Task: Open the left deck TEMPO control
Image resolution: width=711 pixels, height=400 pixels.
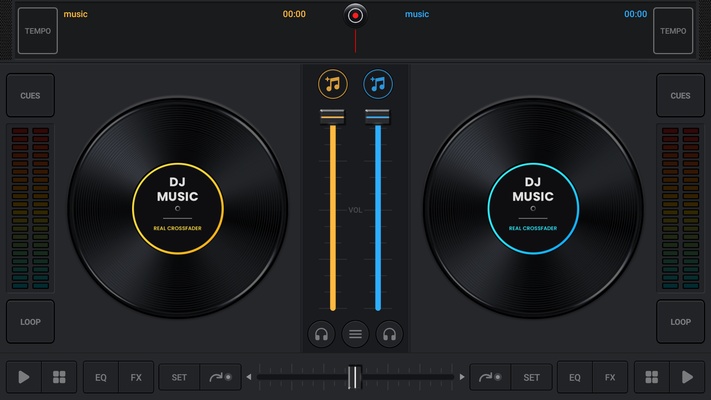Action: pos(38,31)
